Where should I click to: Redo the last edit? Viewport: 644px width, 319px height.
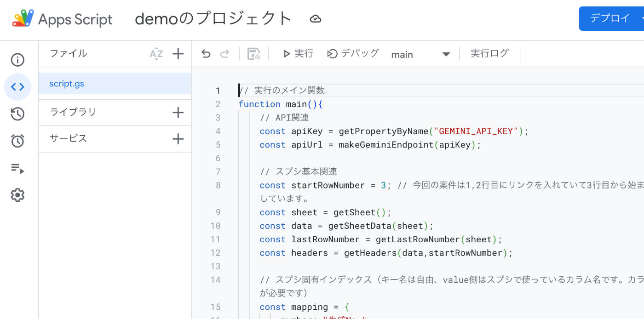224,54
